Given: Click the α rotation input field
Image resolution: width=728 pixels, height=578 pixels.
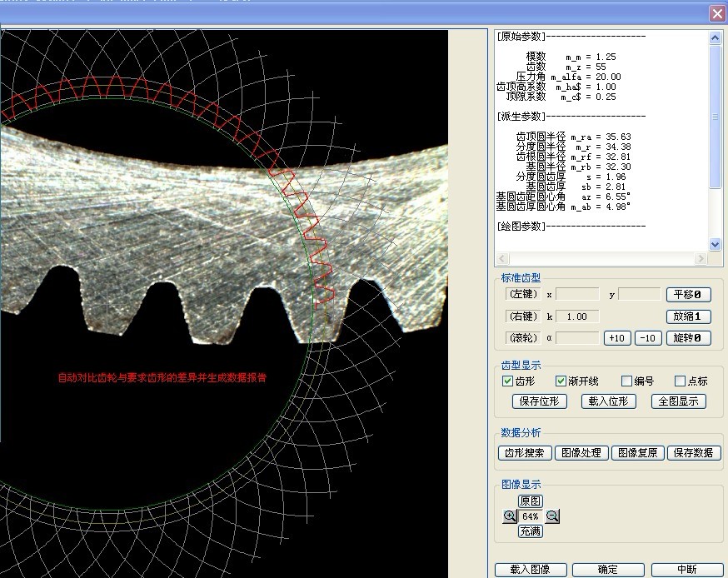Looking at the screenshot, I should point(577,338).
